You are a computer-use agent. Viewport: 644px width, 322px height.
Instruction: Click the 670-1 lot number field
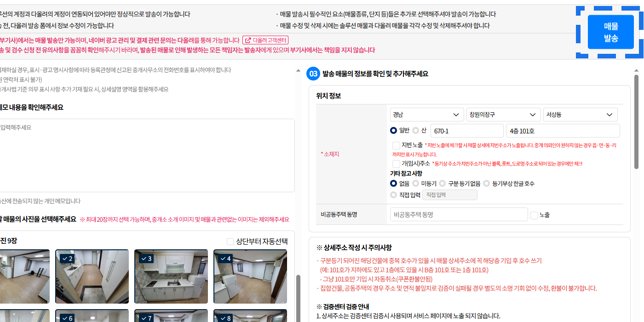click(x=467, y=131)
